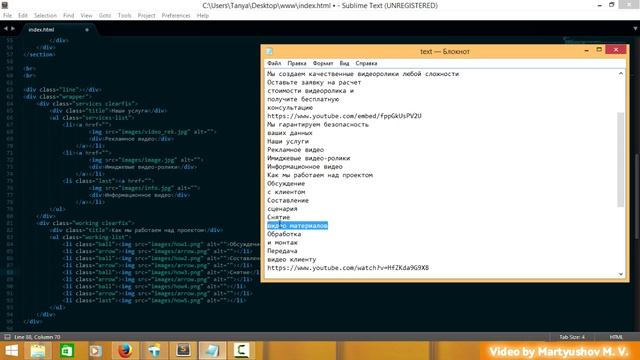Open Формат menu in Notepad
The height and width of the screenshot is (360, 640).
coord(323,63)
